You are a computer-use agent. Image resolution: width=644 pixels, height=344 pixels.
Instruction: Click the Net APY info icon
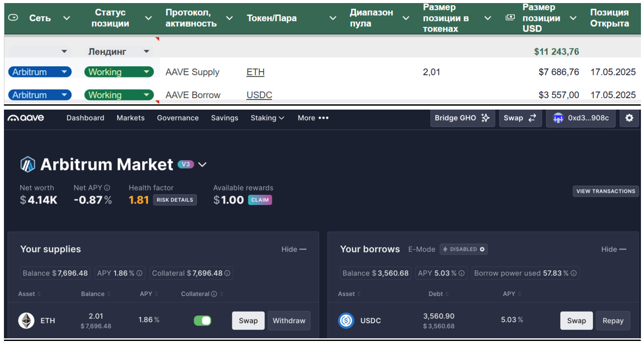tap(107, 188)
